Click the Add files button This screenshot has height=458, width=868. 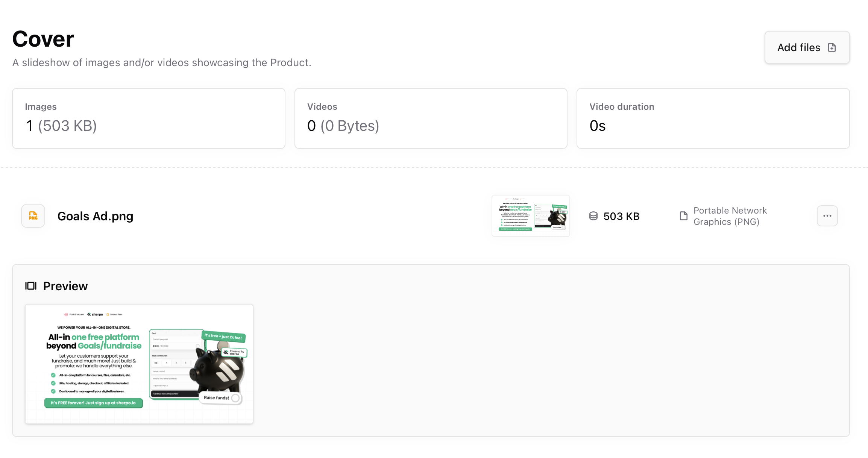(x=807, y=47)
